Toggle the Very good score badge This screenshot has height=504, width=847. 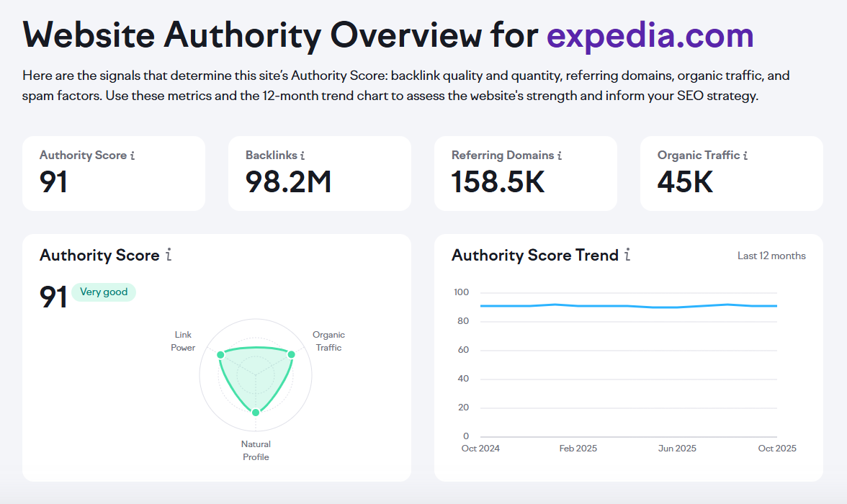(x=104, y=292)
